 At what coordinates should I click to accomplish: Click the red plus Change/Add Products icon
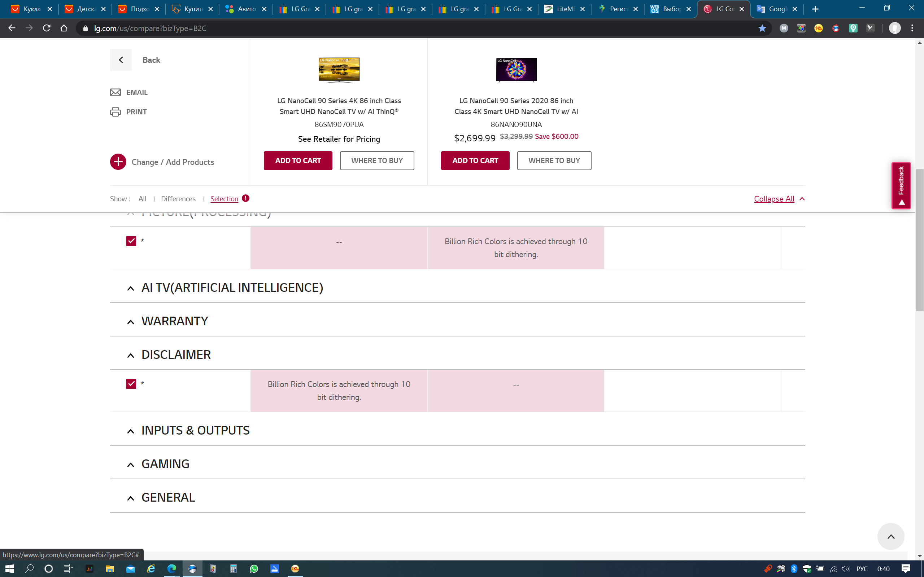pyautogui.click(x=118, y=162)
